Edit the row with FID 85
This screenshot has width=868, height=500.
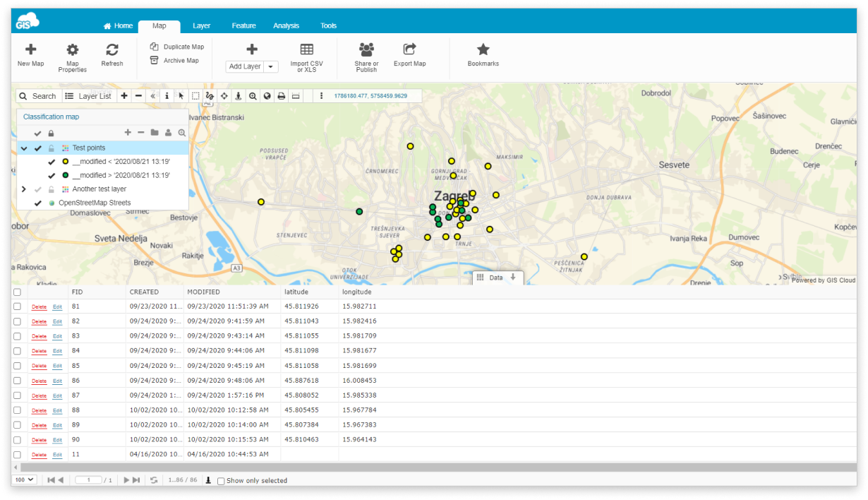coord(56,366)
